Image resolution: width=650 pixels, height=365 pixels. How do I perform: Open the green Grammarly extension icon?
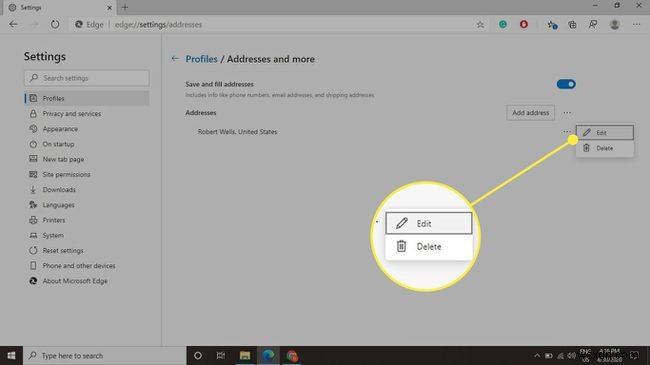coord(503,24)
